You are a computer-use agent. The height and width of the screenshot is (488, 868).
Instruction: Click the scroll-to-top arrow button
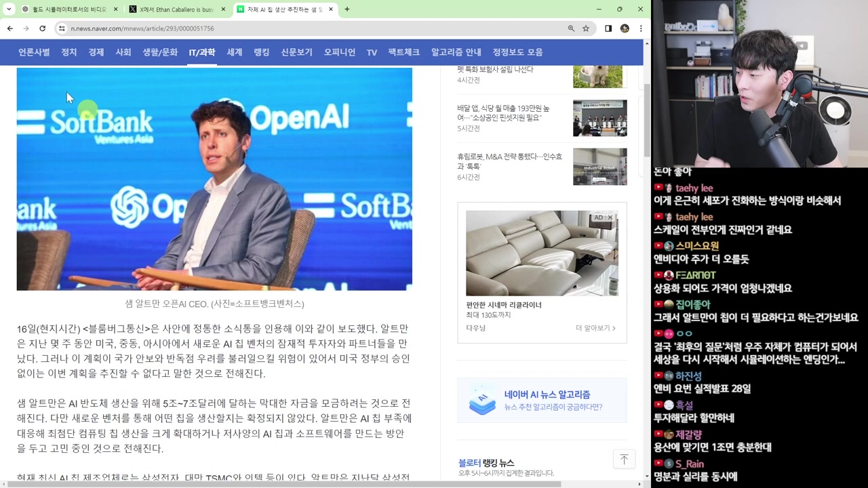[x=624, y=459]
